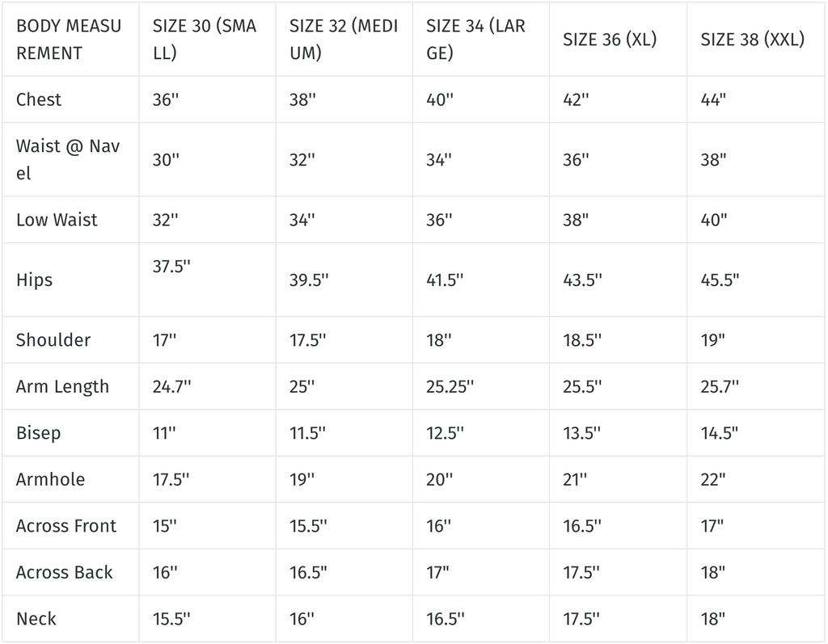Select the SIZE 34 (LARGE) header cell
Image resolution: width=828 pixels, height=644 pixels.
click(x=475, y=40)
